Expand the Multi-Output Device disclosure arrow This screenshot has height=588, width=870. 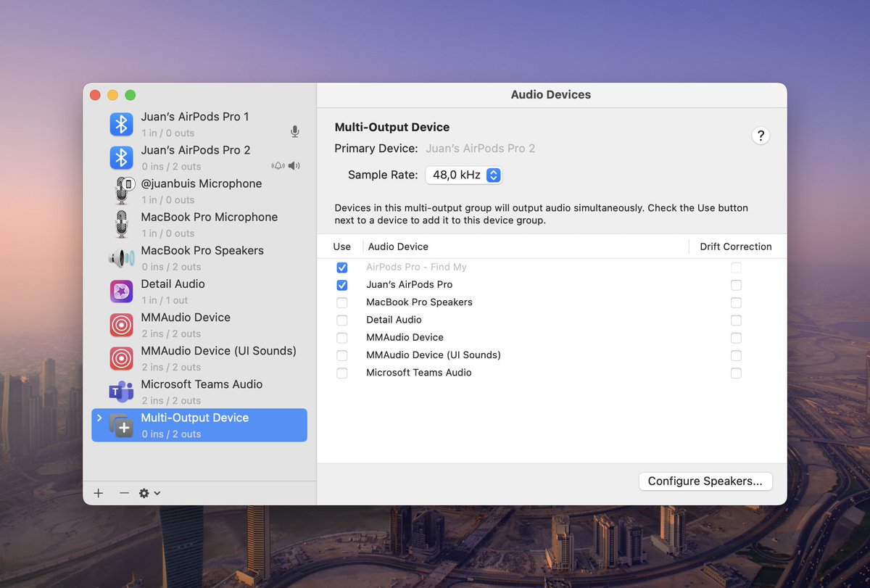coord(99,418)
